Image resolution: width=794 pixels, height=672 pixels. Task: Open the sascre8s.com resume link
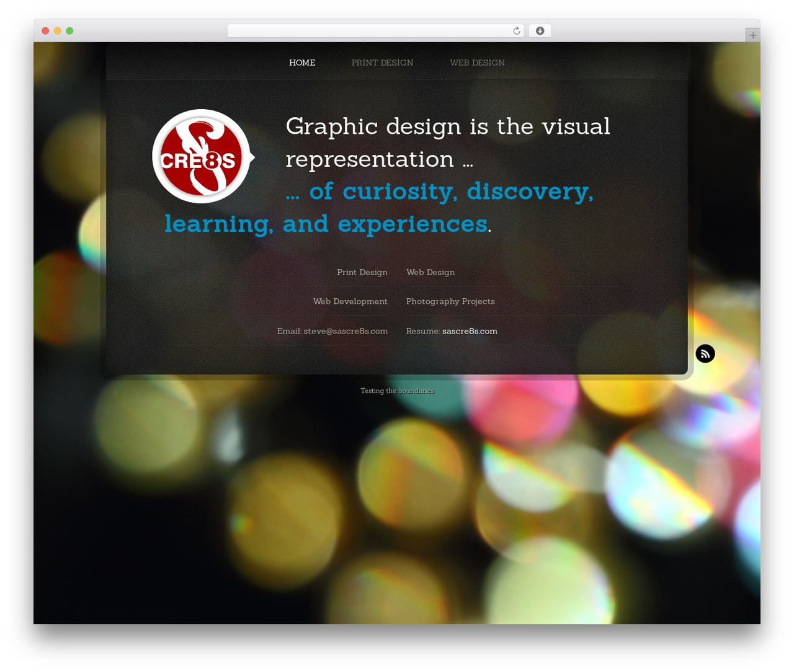(x=470, y=331)
